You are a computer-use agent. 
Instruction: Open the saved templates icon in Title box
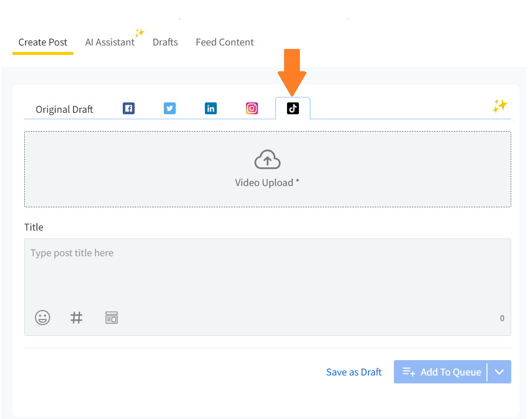[111, 318]
